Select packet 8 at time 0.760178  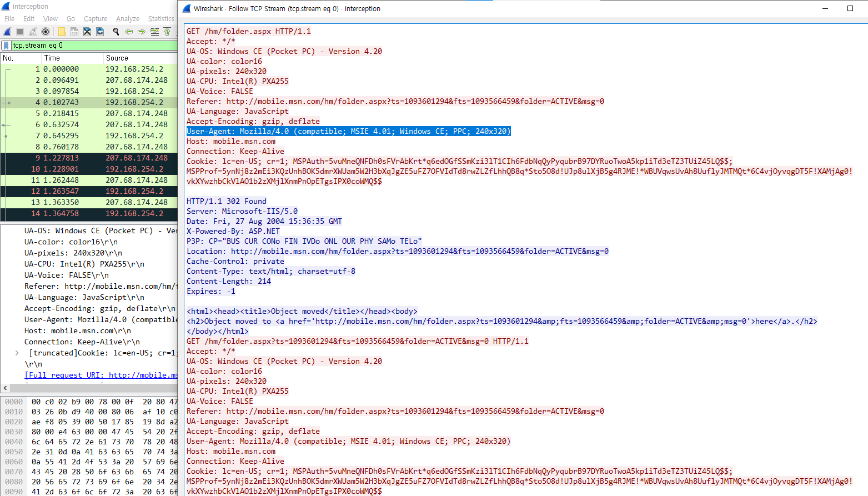89,147
